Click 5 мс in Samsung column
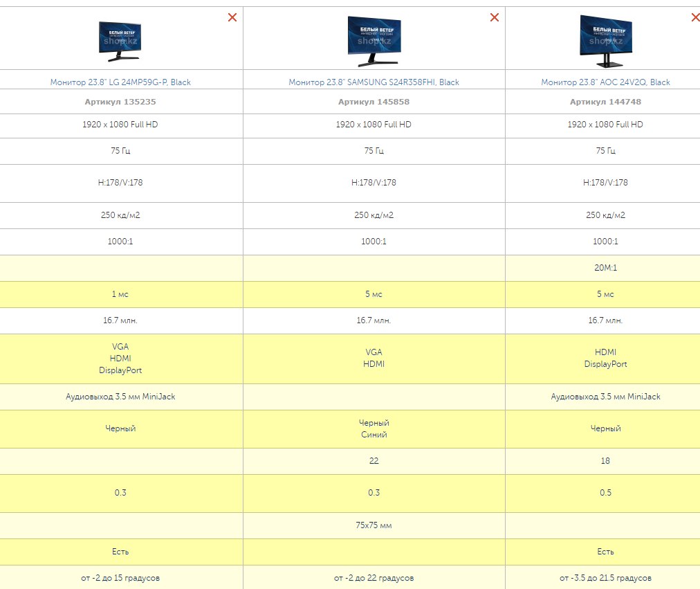Screen dimensions: 700x589 [374, 294]
